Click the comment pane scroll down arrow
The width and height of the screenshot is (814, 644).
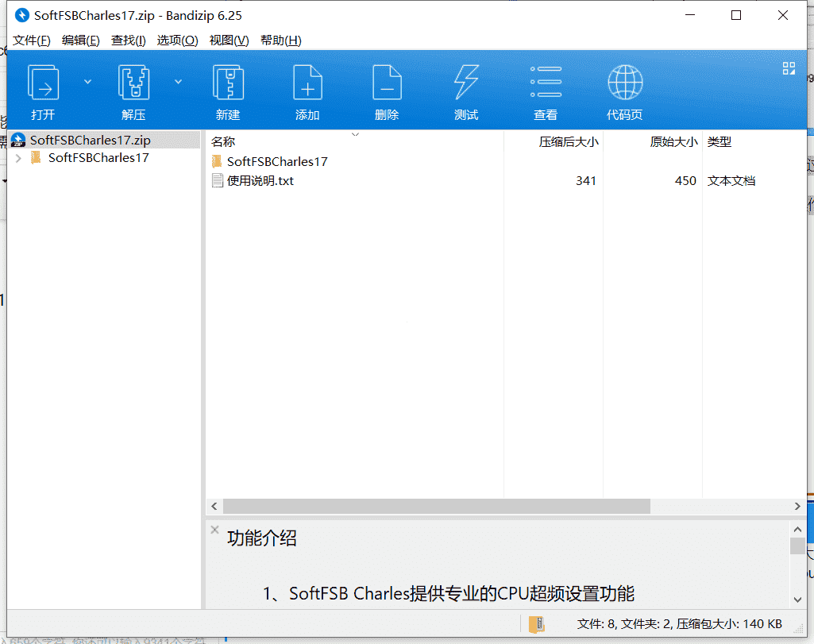click(798, 600)
